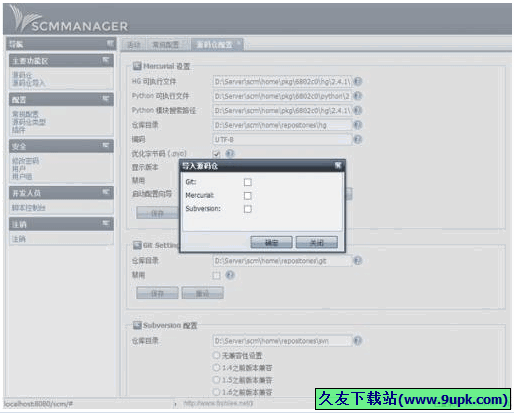This screenshot has width=514, height=413.
Task: Focus the Python 模块搜索路径 field
Action: coord(282,110)
